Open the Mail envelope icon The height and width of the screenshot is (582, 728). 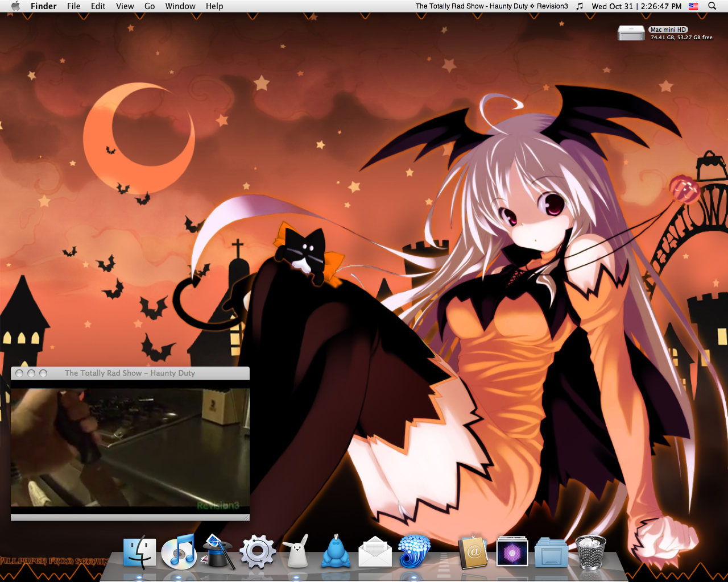click(x=375, y=552)
